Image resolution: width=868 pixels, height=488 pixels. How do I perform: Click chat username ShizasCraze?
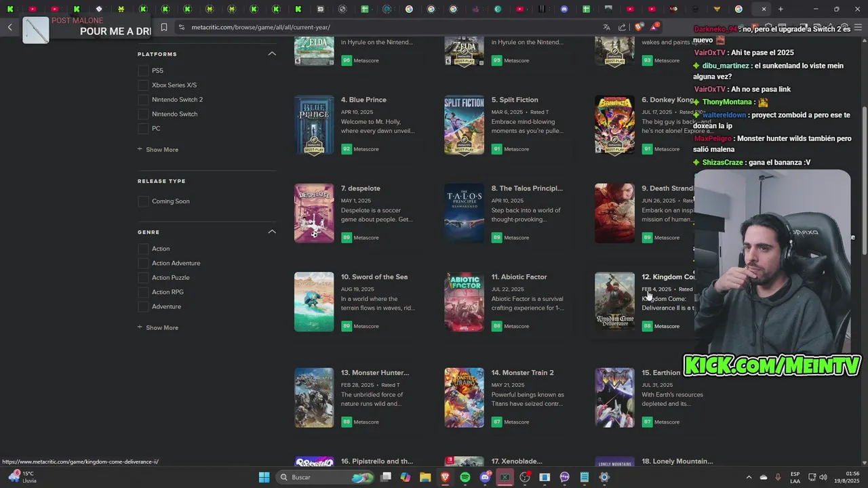tap(723, 163)
